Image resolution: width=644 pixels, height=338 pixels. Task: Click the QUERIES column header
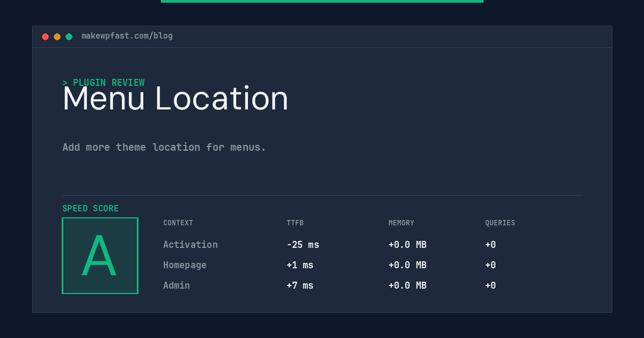pos(500,223)
